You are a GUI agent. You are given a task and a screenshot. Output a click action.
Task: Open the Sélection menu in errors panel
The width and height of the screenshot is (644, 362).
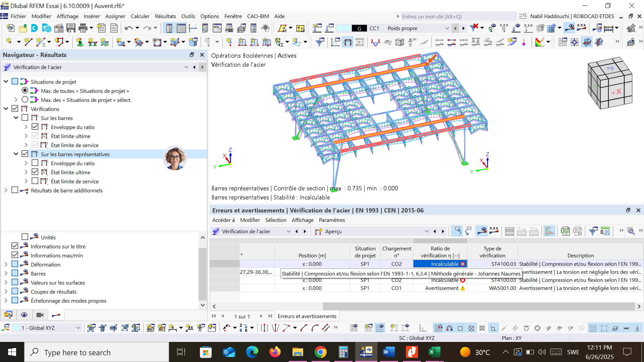coord(276,220)
